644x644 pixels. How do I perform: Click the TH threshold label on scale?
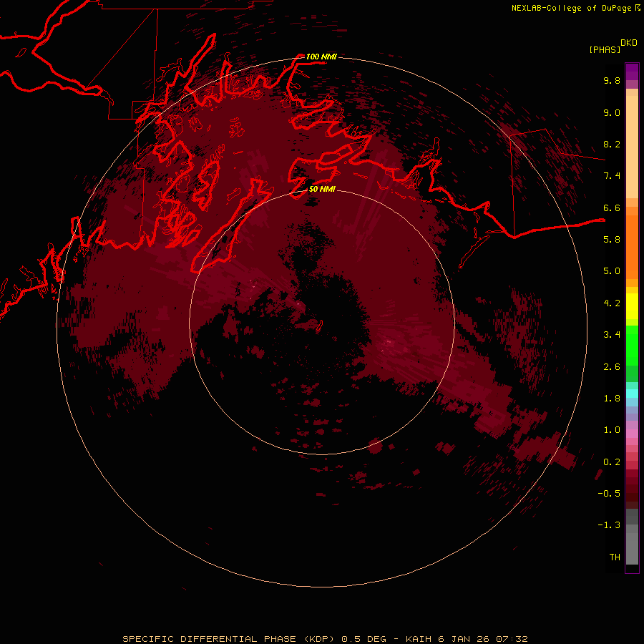coord(615,557)
